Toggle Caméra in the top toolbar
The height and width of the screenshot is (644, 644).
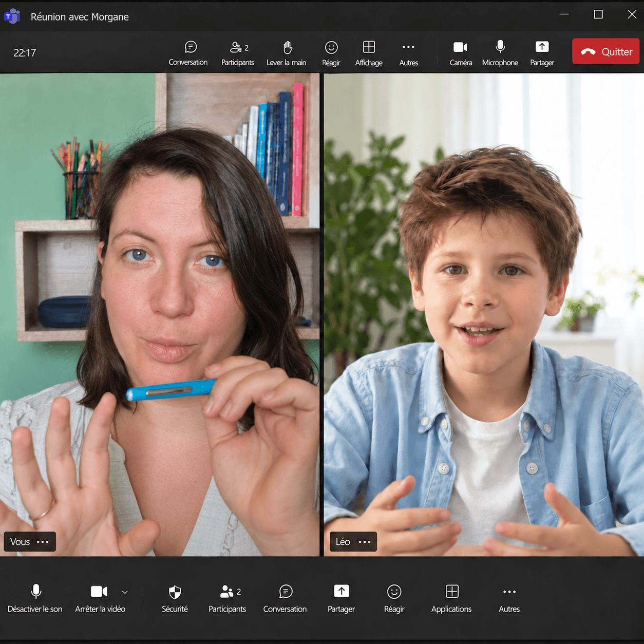click(x=461, y=53)
